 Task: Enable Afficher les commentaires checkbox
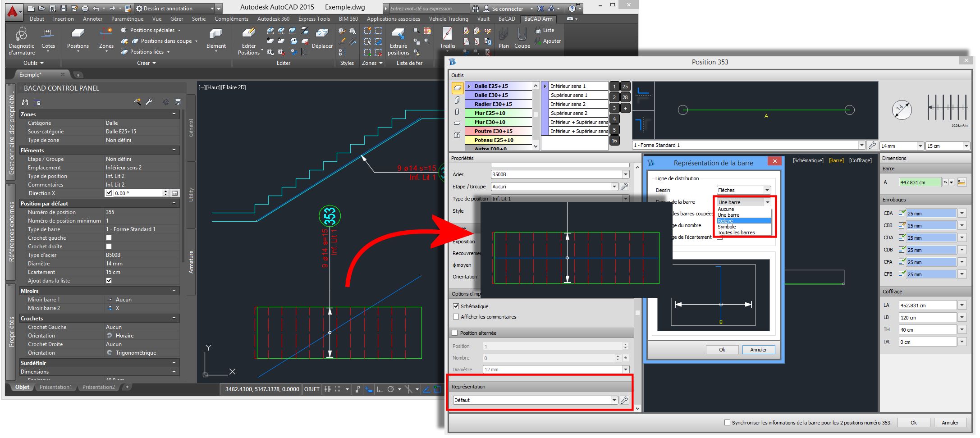456,317
